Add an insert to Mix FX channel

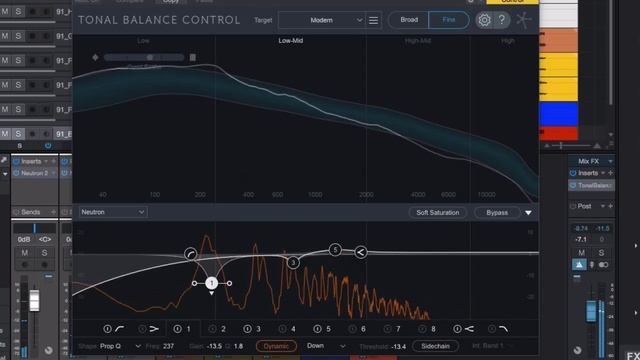pos(611,173)
